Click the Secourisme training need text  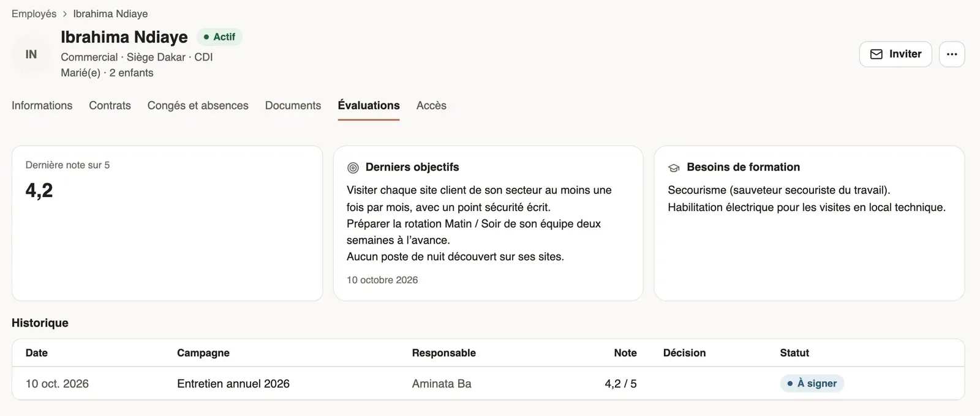point(779,190)
